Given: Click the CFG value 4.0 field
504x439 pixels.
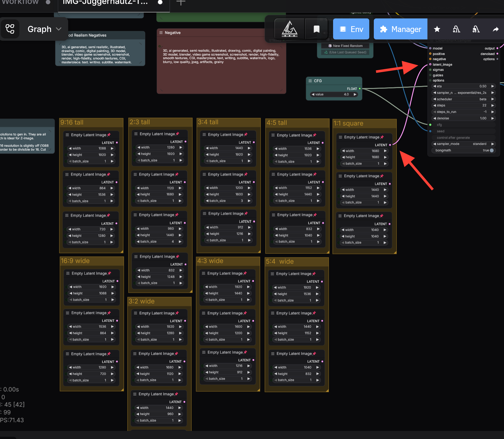Looking at the screenshot, I should pyautogui.click(x=334, y=94).
